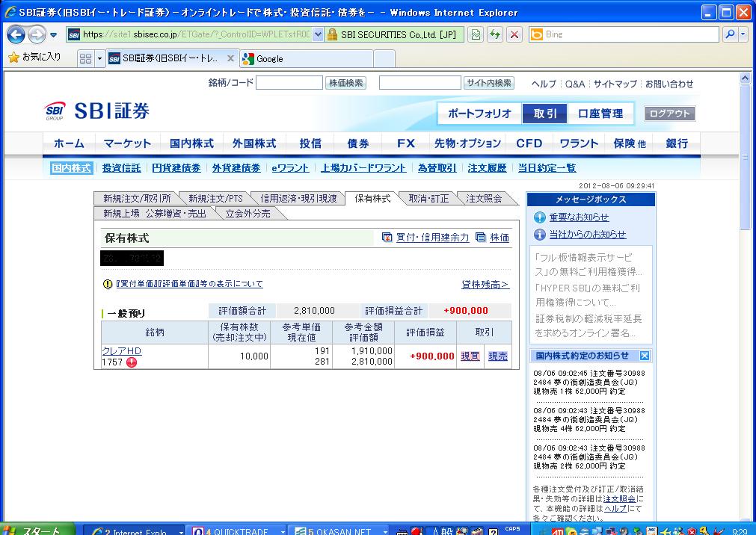The image size is (756, 535).
Task: Click the ログアウト button
Action: (669, 114)
